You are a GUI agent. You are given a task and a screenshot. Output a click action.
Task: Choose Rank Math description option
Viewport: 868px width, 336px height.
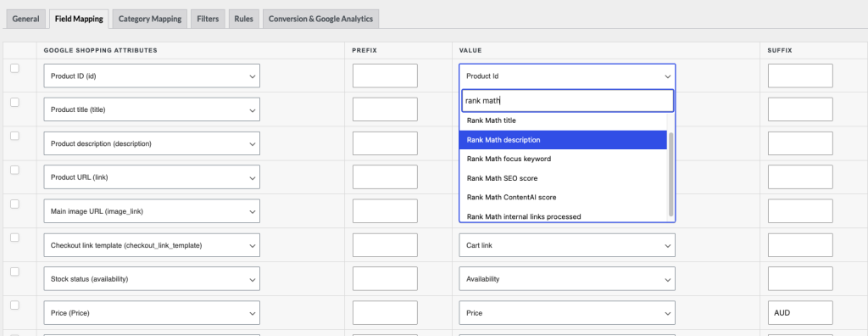point(563,140)
